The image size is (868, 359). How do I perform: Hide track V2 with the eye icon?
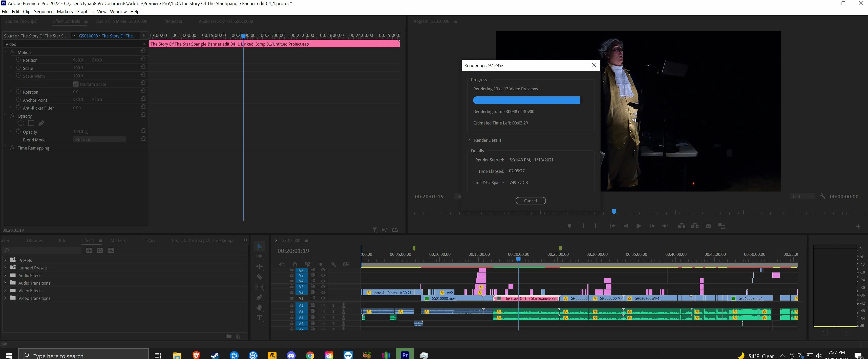pyautogui.click(x=323, y=292)
